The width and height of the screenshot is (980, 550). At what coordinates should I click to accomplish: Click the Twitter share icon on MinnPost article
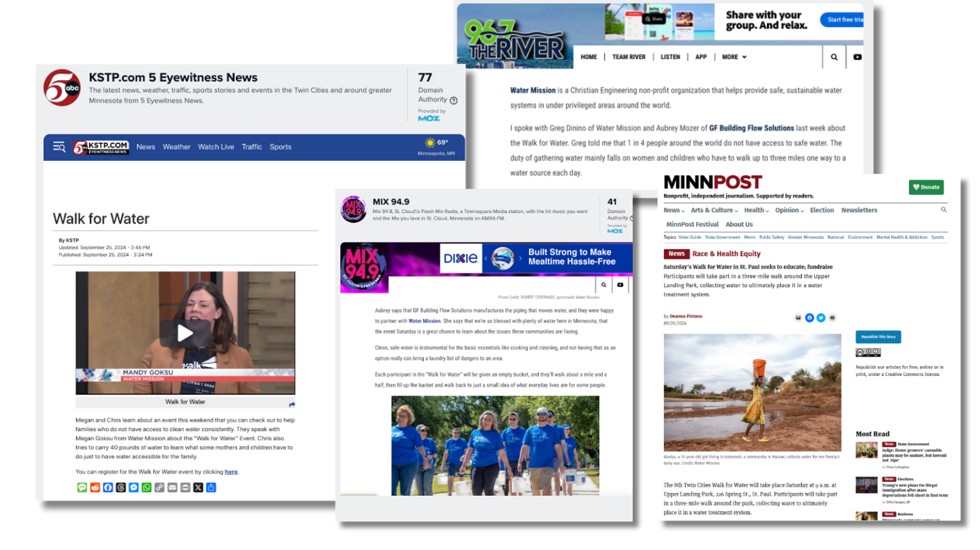coord(821,317)
